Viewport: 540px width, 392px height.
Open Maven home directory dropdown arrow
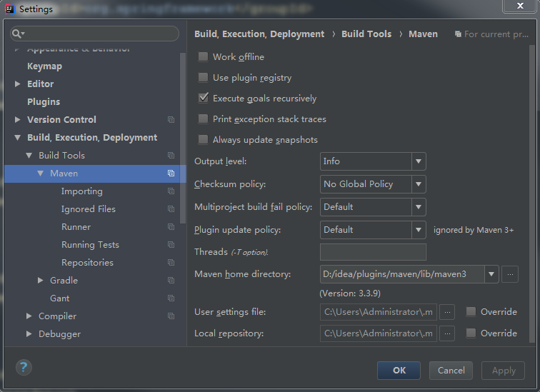[x=491, y=274]
